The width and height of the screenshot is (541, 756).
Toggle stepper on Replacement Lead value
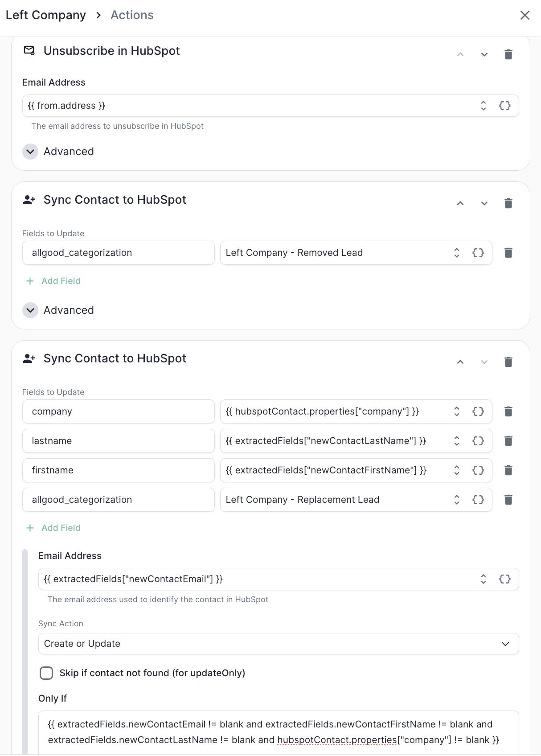coord(456,500)
